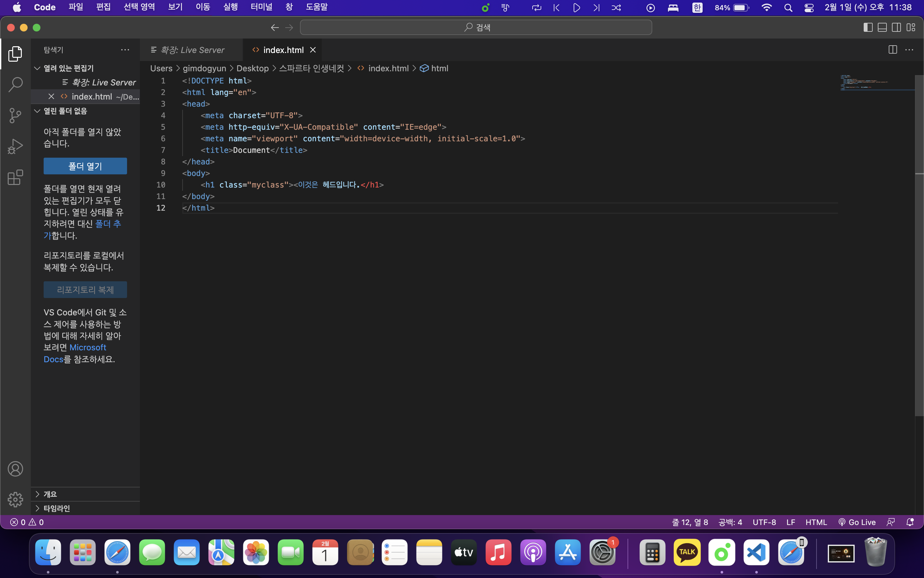Viewport: 924px width, 578px height.
Task: Open the Run and Debug view
Action: [x=15, y=146]
